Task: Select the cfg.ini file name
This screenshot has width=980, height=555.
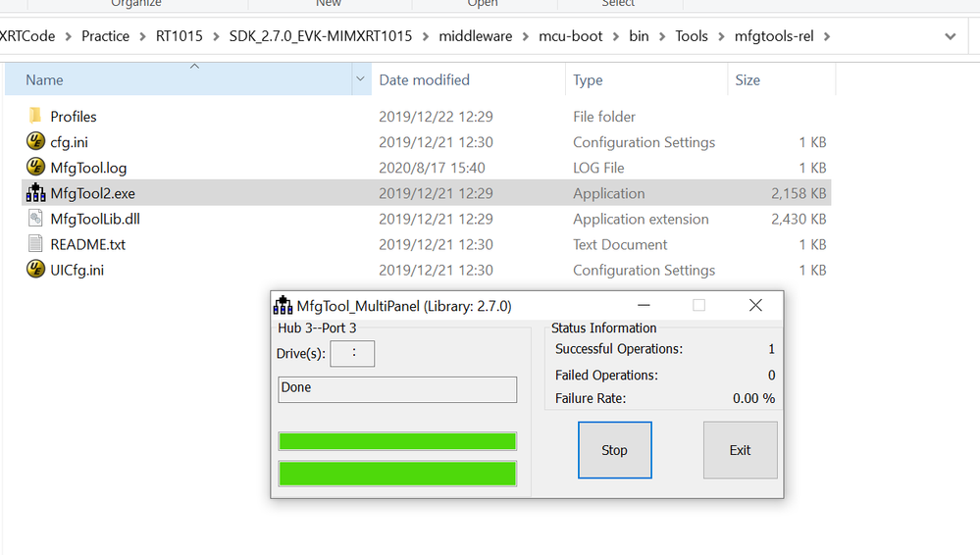Action: point(69,142)
